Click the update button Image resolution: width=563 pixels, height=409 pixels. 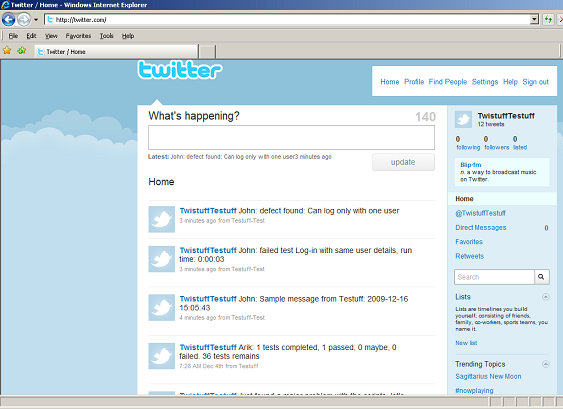(403, 162)
